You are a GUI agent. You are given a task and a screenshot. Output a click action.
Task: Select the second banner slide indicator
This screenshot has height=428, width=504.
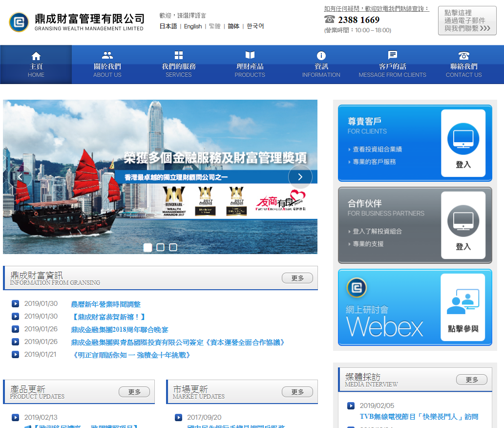coord(160,247)
